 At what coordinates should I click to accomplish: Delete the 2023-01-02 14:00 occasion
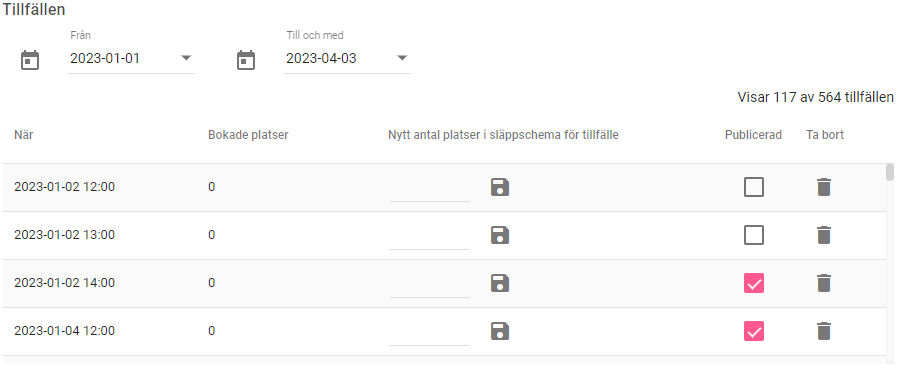[824, 283]
